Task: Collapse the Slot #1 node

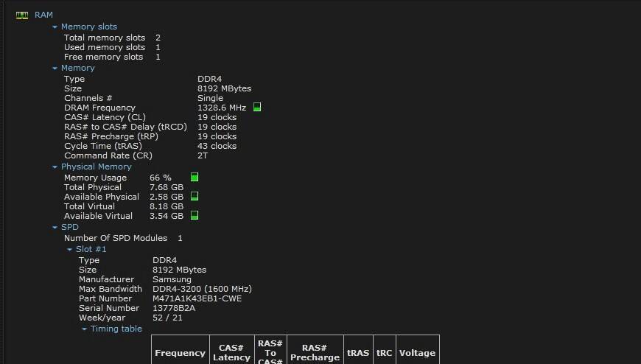Action: 69,250
